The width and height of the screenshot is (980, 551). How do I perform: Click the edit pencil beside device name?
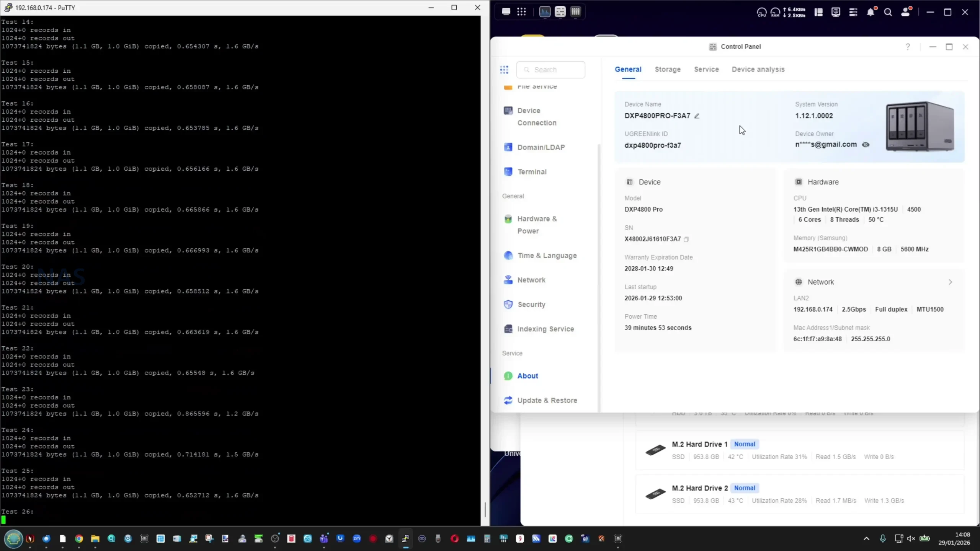point(697,116)
